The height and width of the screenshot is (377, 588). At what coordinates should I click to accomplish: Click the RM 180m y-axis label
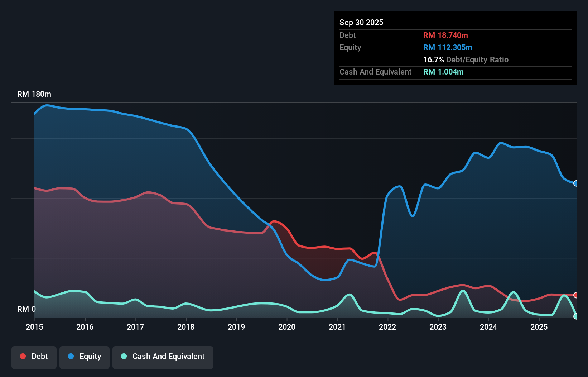click(x=34, y=94)
